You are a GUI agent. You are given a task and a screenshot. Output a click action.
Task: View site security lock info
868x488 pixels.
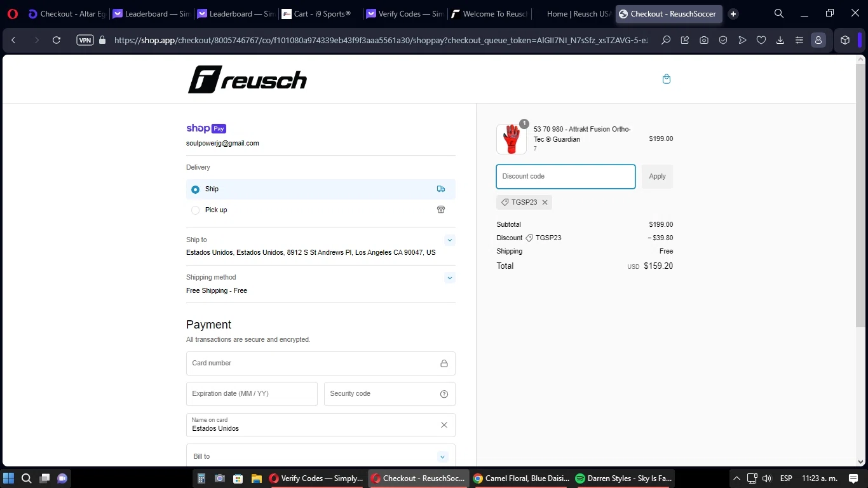pyautogui.click(x=102, y=40)
